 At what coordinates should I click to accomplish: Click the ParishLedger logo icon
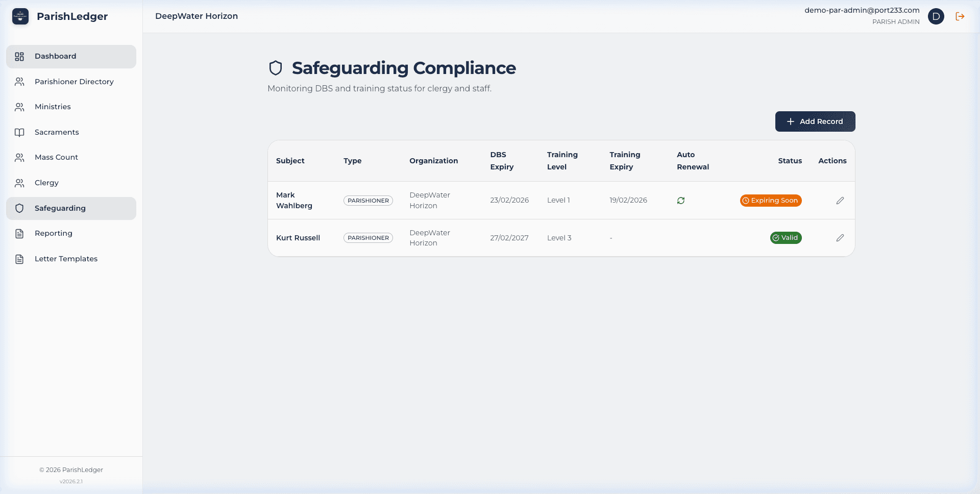[20, 16]
